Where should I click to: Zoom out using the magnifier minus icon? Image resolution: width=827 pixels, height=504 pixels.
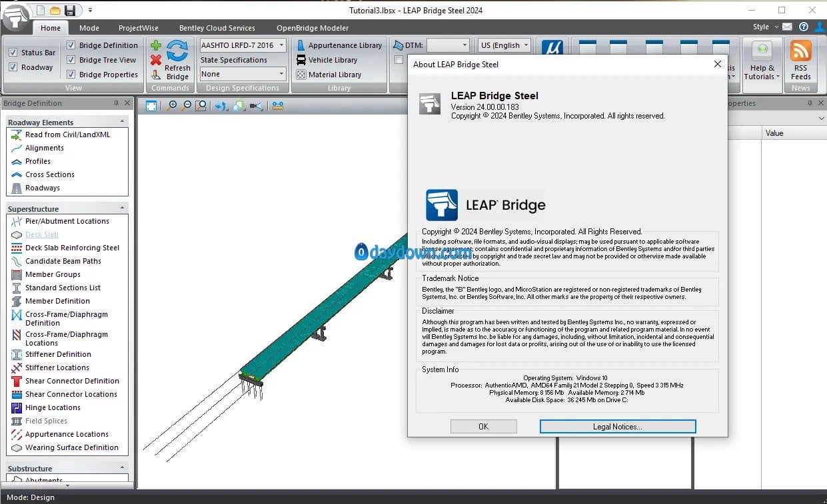point(186,106)
